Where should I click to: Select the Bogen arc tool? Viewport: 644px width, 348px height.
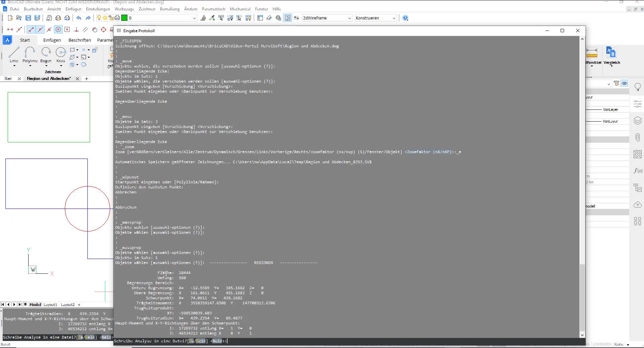pos(46,54)
